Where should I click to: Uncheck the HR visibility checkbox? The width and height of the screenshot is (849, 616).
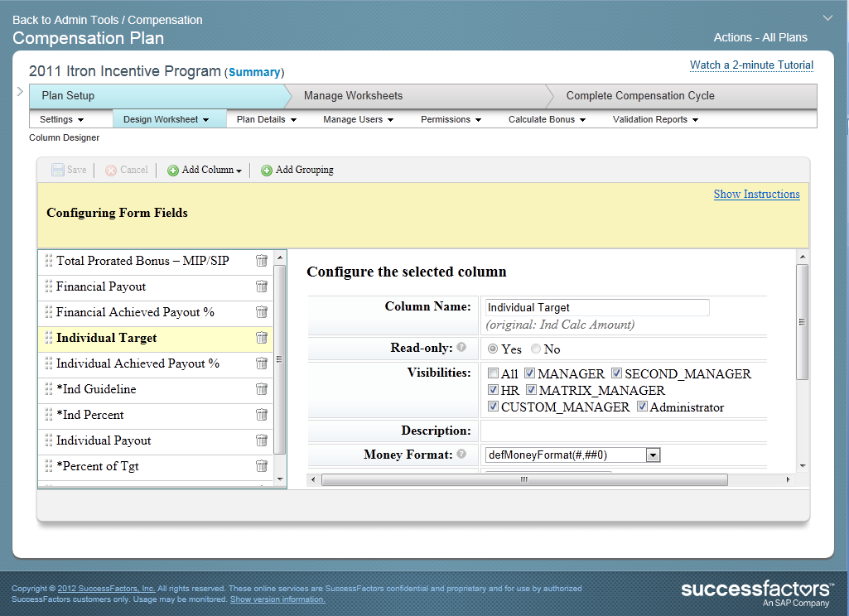(494, 389)
